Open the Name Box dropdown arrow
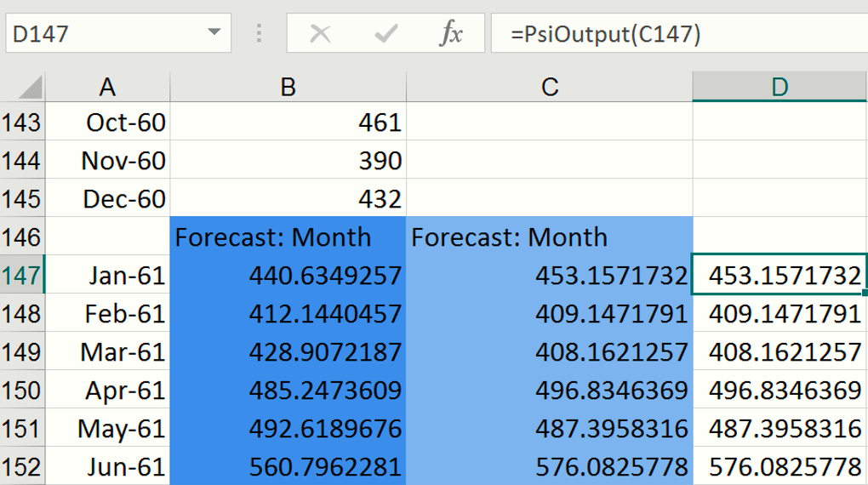The height and width of the screenshot is (485, 868). 213,34
